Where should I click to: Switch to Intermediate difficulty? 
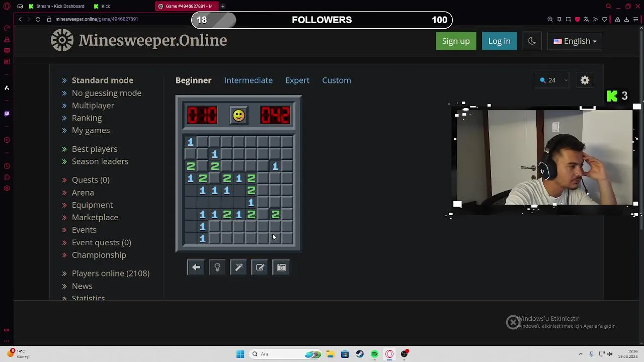pyautogui.click(x=248, y=80)
